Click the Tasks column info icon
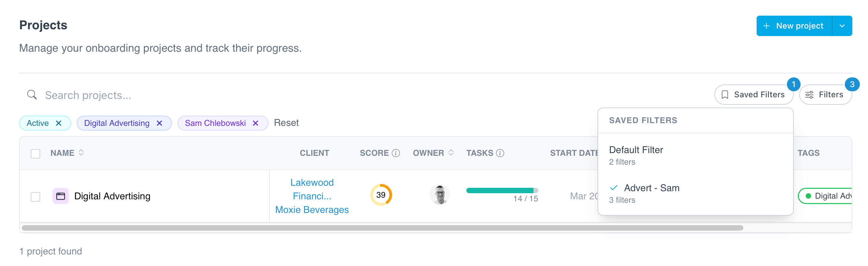The image size is (868, 266). 500,153
